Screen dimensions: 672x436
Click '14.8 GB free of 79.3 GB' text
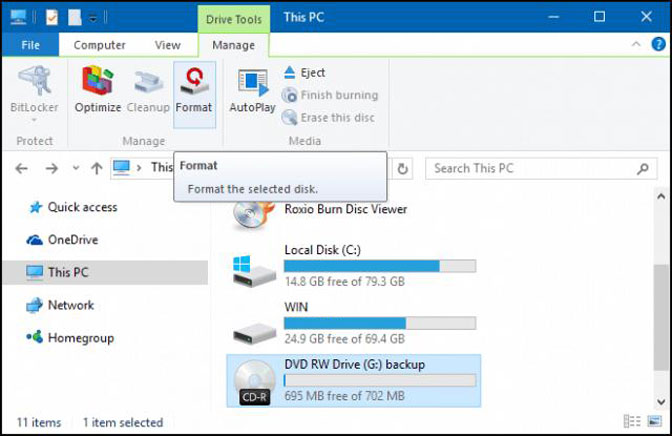point(345,282)
